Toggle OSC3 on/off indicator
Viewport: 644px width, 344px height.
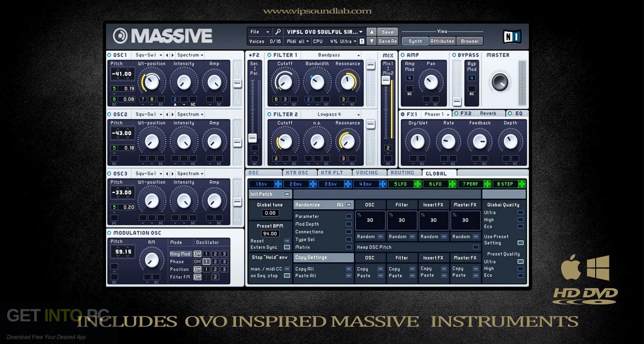(109, 174)
